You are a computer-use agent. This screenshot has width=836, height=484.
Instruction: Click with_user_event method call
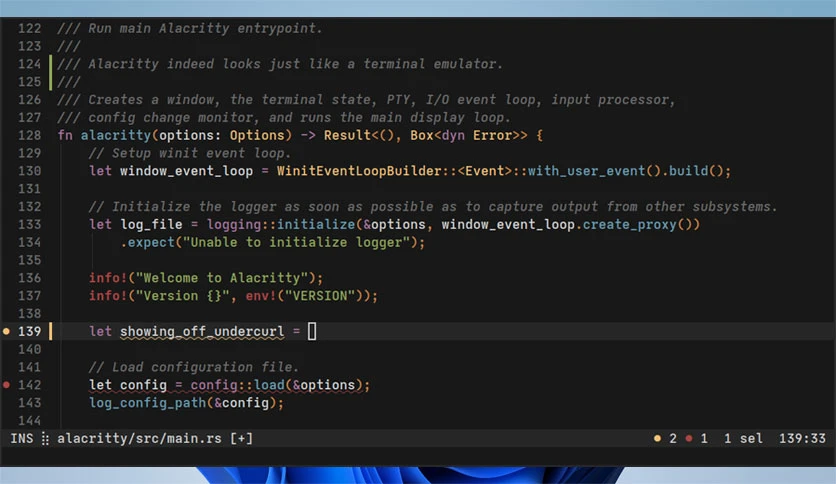(x=586, y=171)
